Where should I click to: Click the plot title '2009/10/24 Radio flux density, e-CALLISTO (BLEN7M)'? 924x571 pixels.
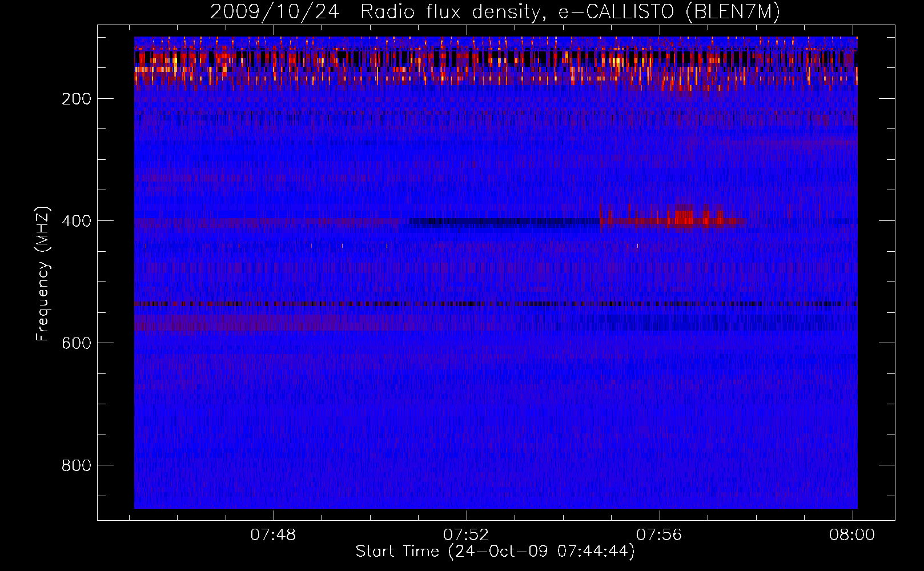pyautogui.click(x=495, y=11)
